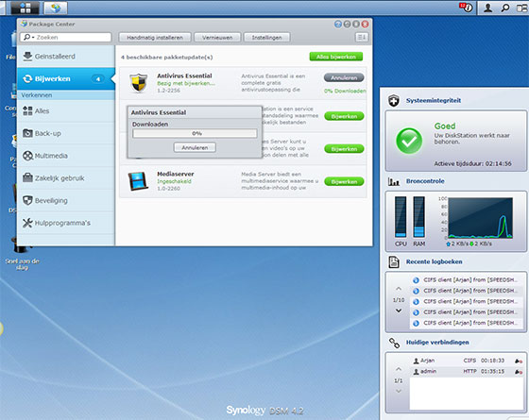The width and height of the screenshot is (529, 420).
Task: Click the CPU usage bar
Action: coord(401,217)
